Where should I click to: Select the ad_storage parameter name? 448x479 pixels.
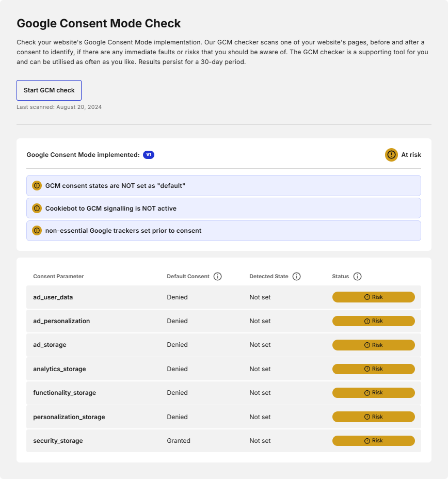pos(50,345)
